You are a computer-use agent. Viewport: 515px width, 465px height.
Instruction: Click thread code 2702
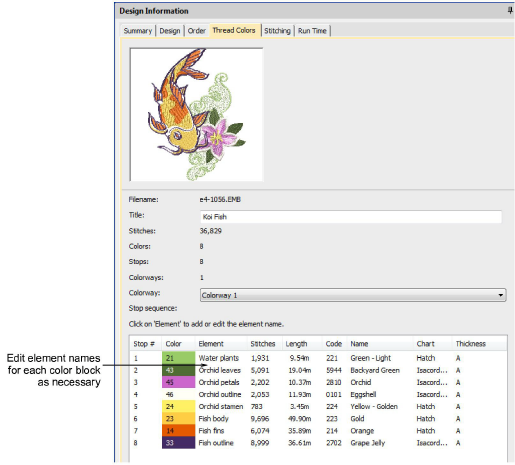point(333,443)
